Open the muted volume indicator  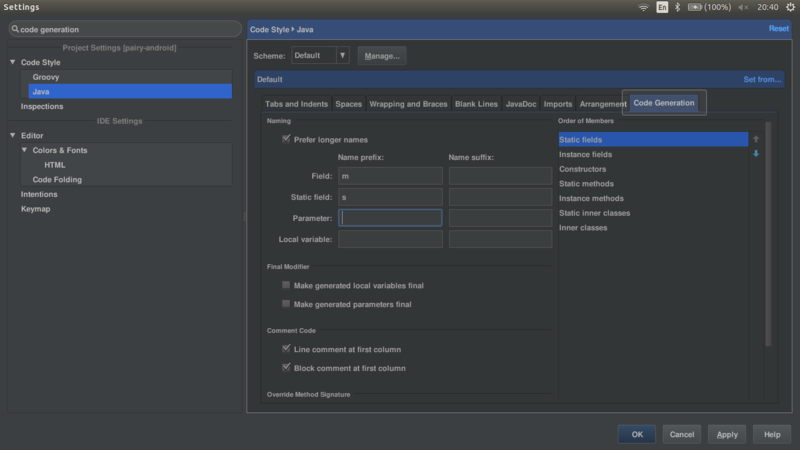tap(743, 7)
